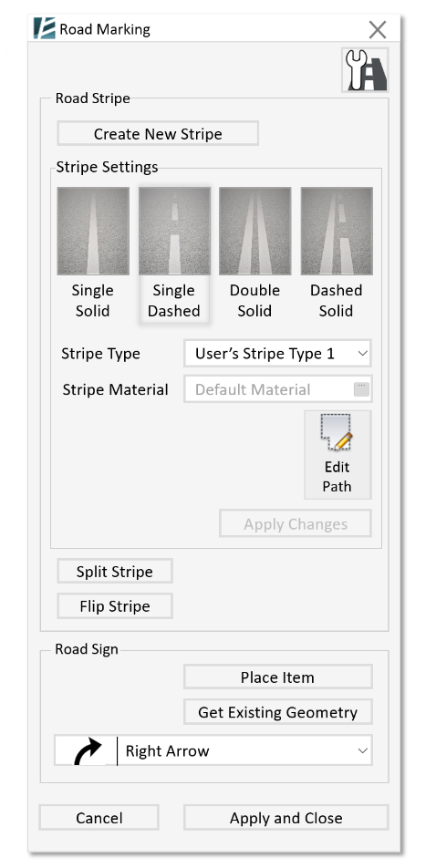
Task: Pick the Double Solid stripe image
Action: pyautogui.click(x=255, y=231)
